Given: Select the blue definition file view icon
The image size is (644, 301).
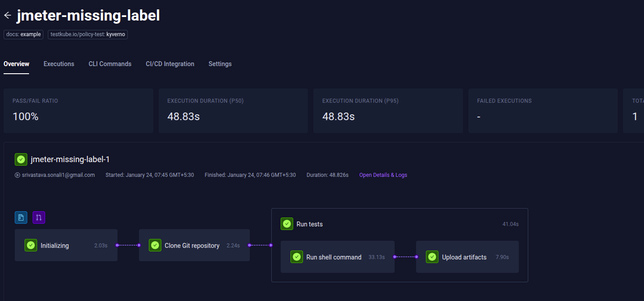Looking at the screenshot, I should pyautogui.click(x=21, y=217).
